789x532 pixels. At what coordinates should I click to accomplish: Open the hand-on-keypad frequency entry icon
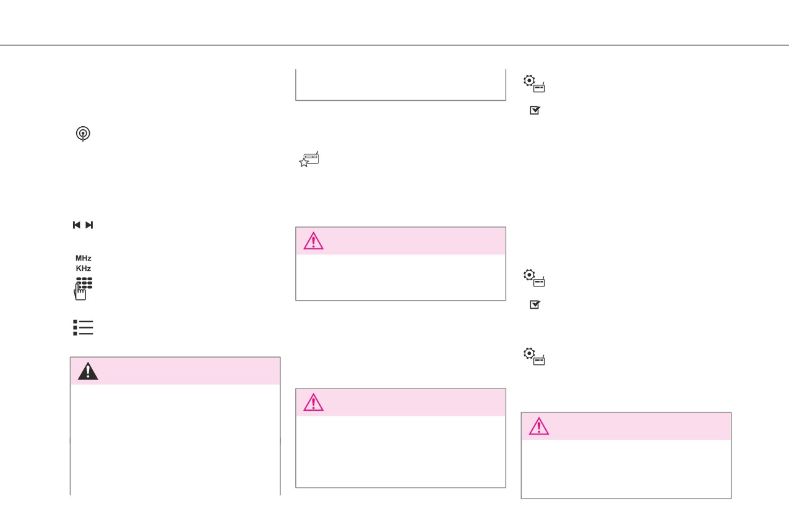click(83, 288)
